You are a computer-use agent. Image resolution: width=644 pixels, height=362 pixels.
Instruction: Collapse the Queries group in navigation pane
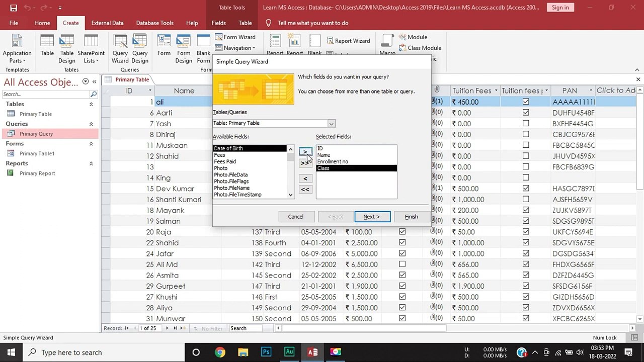tap(91, 124)
